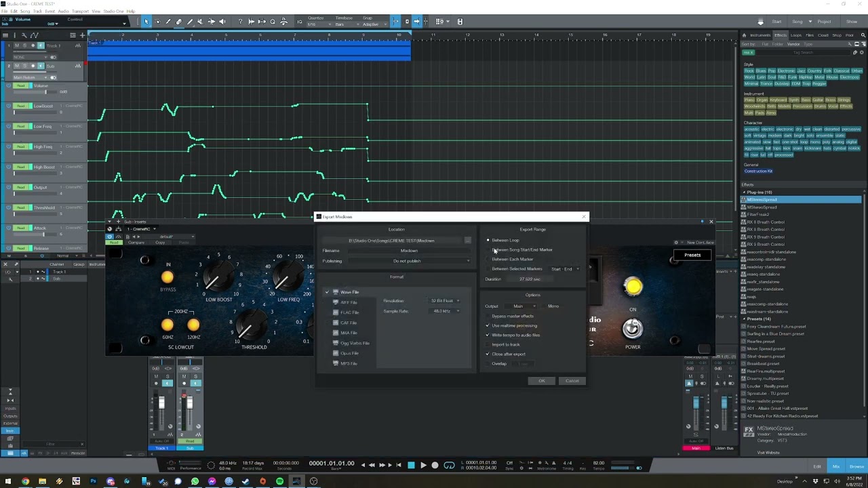
Task: Select the Eraser tool
Action: point(179,22)
